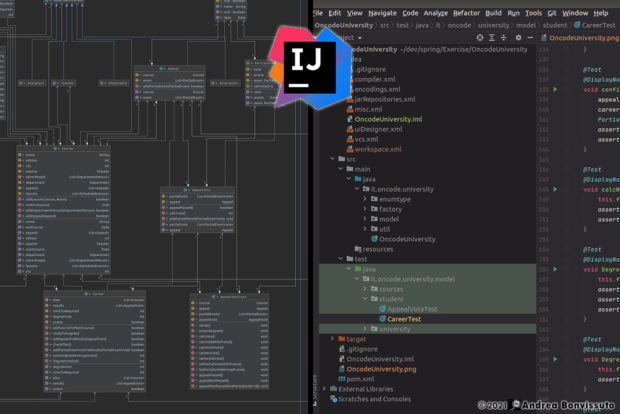Hide the Project panel with minus icon
Viewport: 620px width, 414px height.
tap(530, 38)
